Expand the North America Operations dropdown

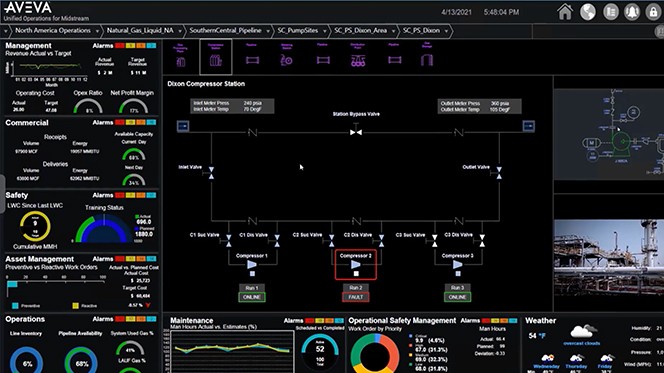point(97,31)
